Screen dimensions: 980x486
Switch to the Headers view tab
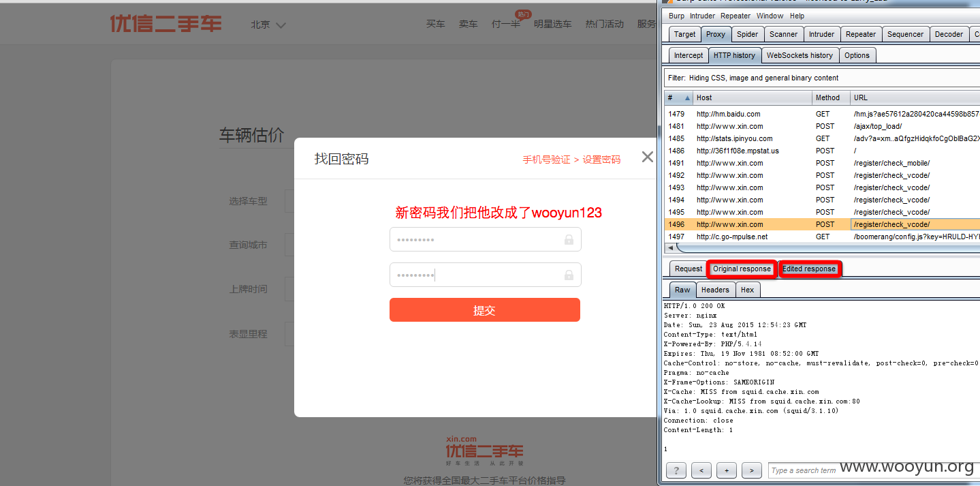click(x=715, y=290)
